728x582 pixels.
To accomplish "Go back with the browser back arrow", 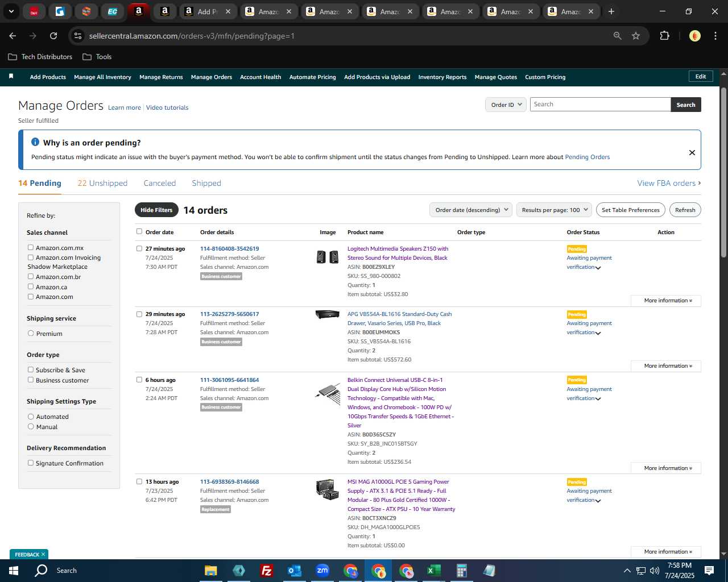I will point(13,36).
